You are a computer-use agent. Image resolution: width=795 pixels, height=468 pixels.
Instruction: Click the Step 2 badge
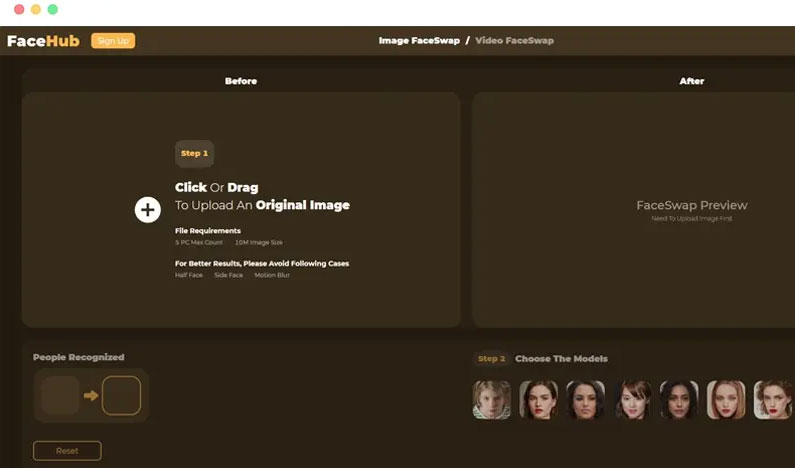492,358
